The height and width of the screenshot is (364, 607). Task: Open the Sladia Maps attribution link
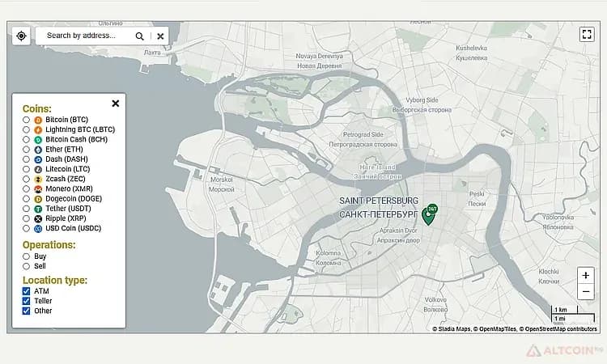(454, 329)
